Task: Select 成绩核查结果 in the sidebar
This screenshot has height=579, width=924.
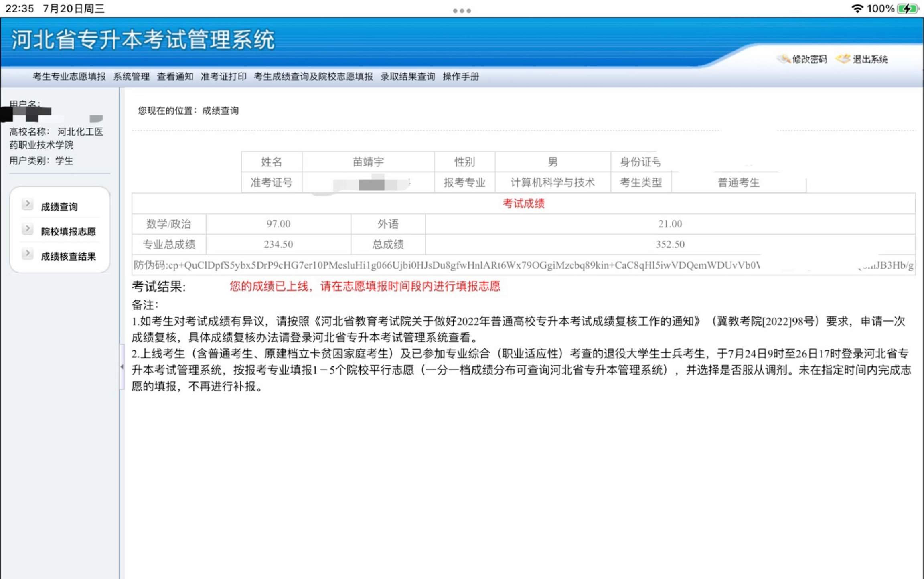Action: 68,257
